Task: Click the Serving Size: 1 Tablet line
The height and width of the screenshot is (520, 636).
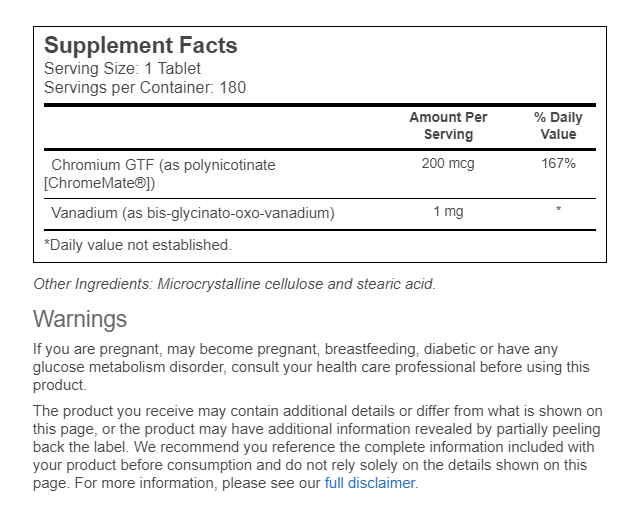Action: [122, 69]
